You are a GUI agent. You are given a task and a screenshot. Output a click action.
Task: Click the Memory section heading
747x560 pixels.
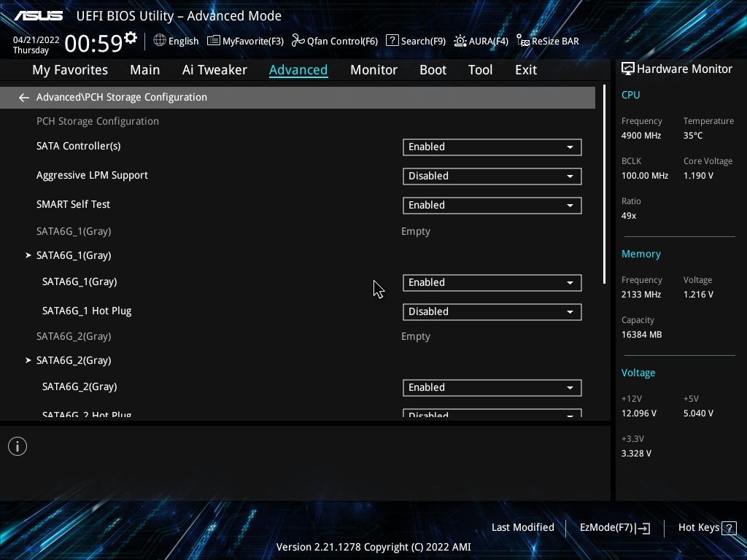click(x=640, y=254)
